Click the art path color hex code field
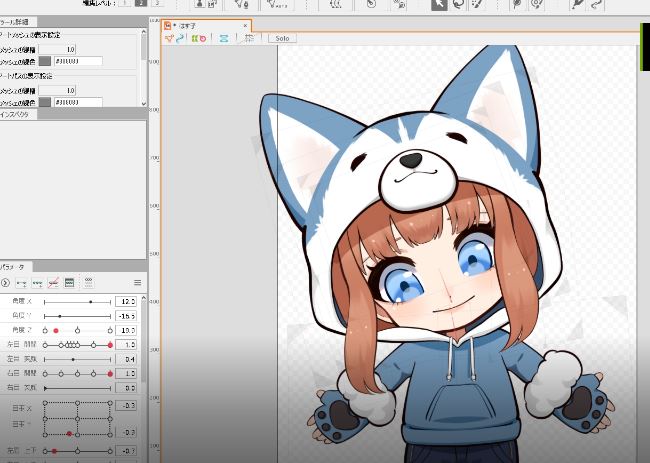 pyautogui.click(x=78, y=102)
